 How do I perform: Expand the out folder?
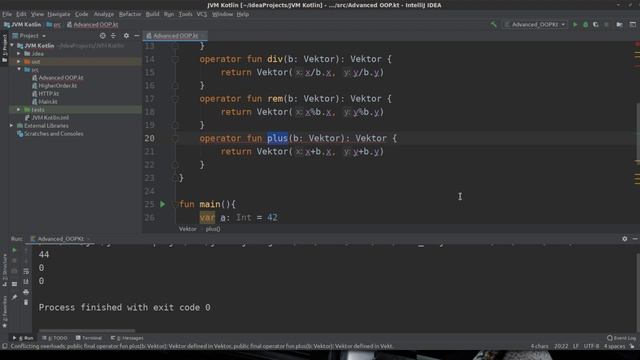(x=19, y=62)
